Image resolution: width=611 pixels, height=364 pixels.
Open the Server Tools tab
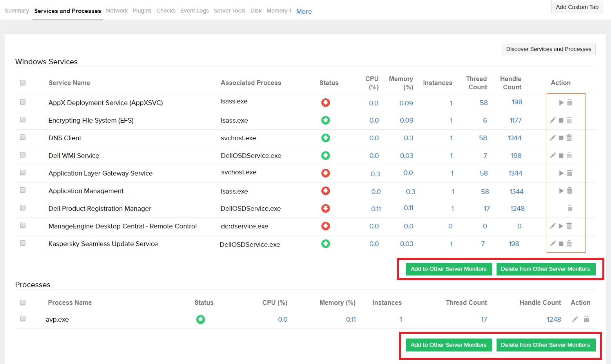pyautogui.click(x=230, y=11)
